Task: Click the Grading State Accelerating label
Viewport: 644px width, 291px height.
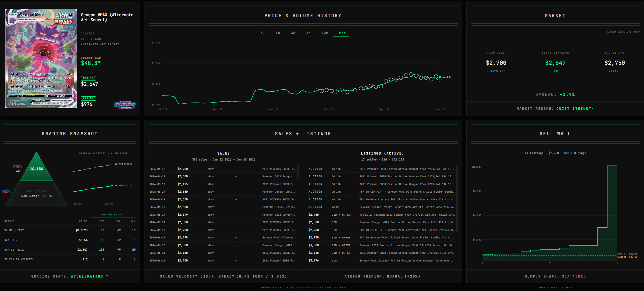Action: [70, 277]
